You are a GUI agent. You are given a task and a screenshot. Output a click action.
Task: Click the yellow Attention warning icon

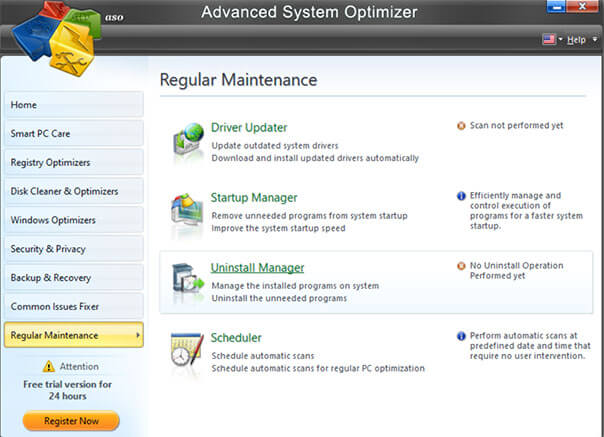[49, 366]
